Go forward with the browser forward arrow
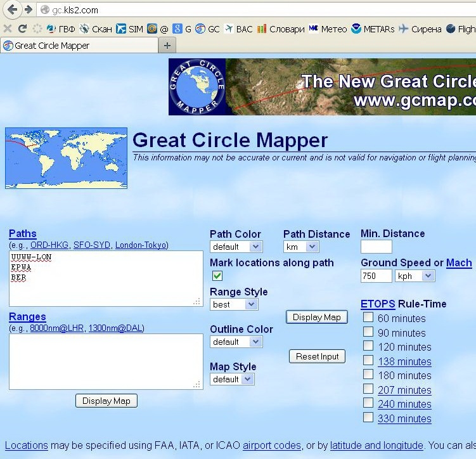 tap(29, 10)
